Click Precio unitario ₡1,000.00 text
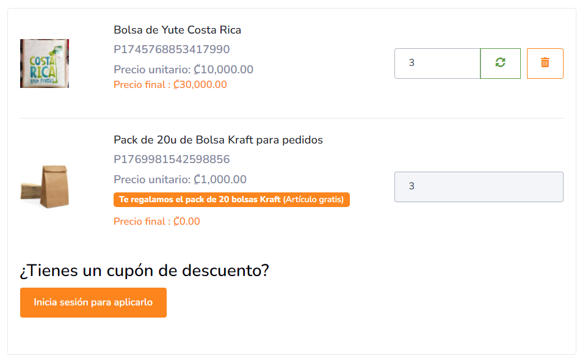The image size is (588, 364). [x=180, y=180]
